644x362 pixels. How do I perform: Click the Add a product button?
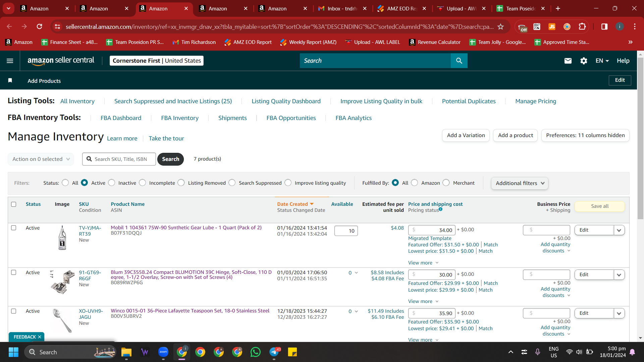tap(516, 135)
